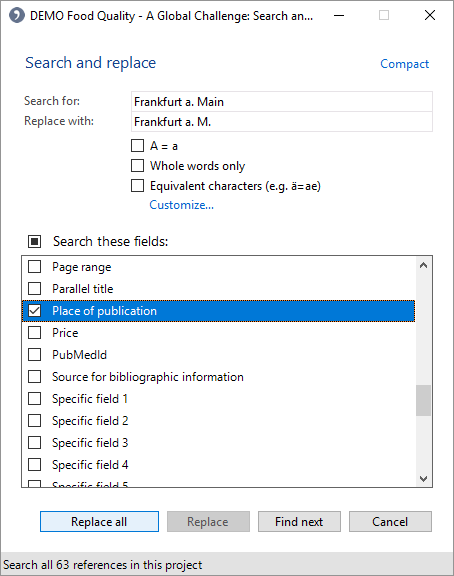This screenshot has height=576, width=454.
Task: Click the fields list scrollbar thumb
Action: click(x=423, y=400)
